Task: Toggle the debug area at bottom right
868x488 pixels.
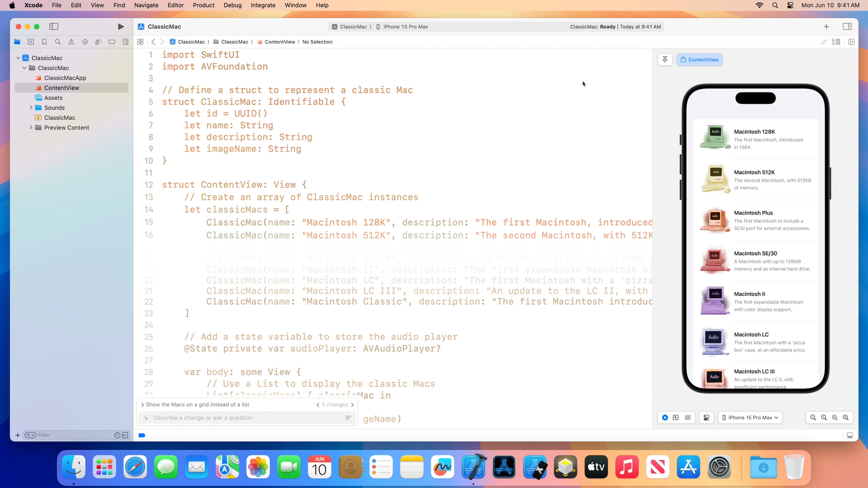Action: click(850, 435)
